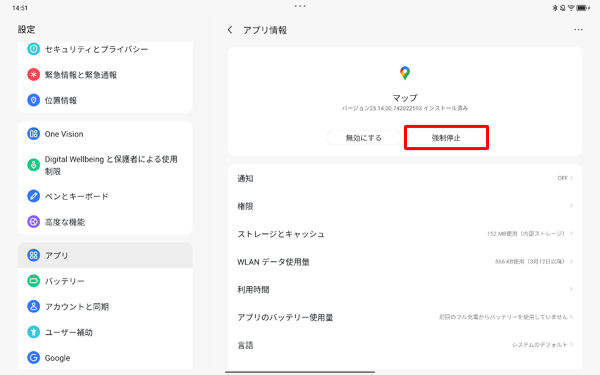
Task: Tap the green Digital Wellbeing icon
Action: 34,165
